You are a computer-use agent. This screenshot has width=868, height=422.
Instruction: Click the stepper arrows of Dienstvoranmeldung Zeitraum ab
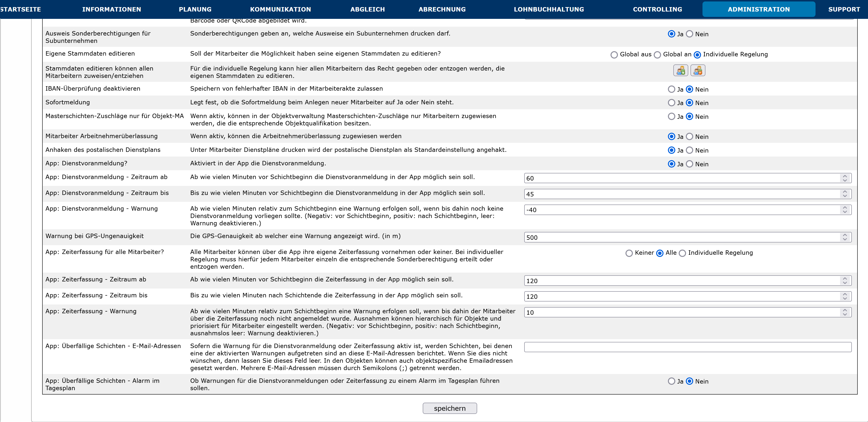[845, 178]
